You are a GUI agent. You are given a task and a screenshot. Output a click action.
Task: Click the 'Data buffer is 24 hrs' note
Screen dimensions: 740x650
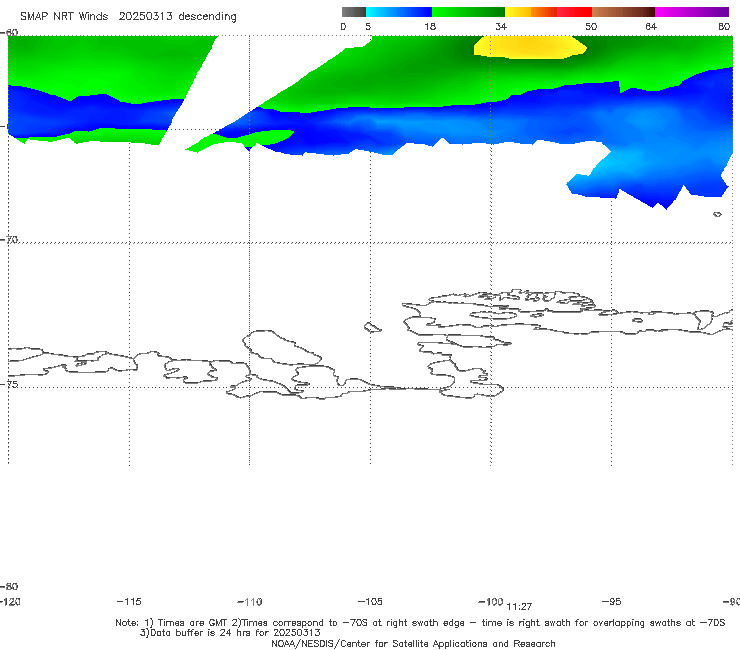[x=230, y=633]
